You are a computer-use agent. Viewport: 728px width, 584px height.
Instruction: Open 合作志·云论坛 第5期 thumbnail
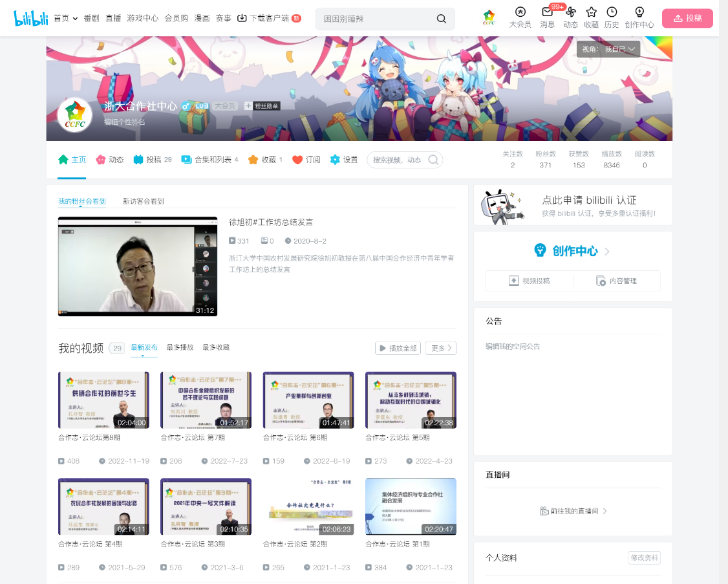[x=411, y=400]
